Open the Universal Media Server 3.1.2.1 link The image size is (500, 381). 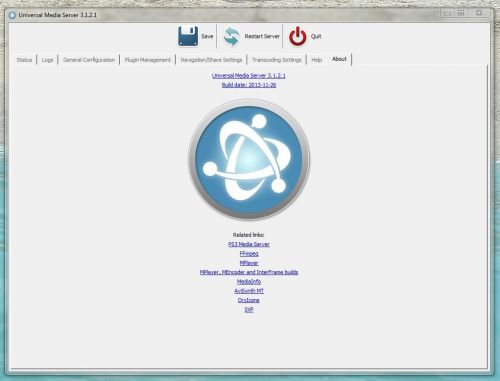click(x=249, y=76)
